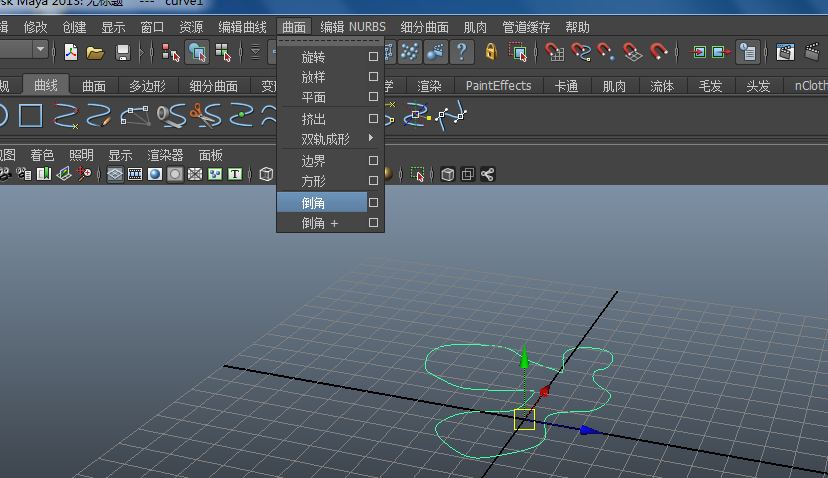Select the pencil curve tool on shelf
Image resolution: width=828 pixels, height=478 pixels.
click(99, 116)
